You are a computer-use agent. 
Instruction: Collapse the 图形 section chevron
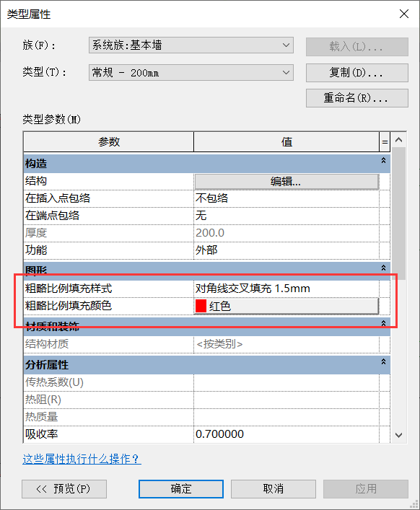point(384,268)
